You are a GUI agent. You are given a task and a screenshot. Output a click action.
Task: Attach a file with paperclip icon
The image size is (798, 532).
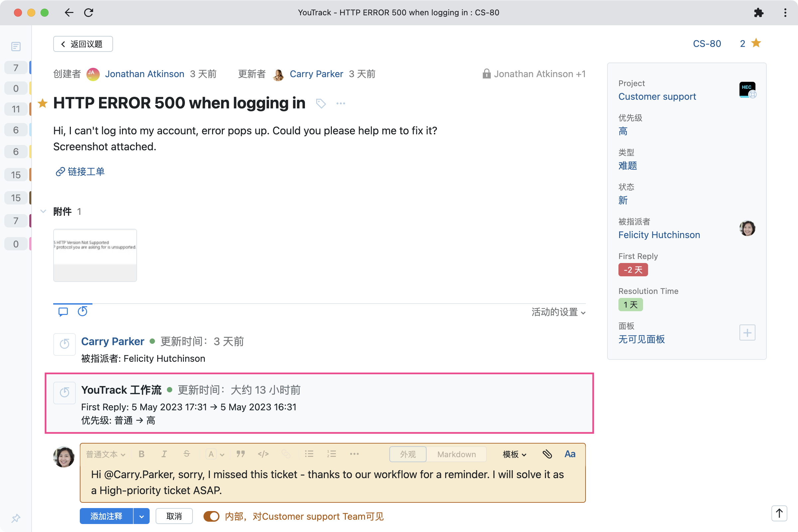tap(547, 454)
